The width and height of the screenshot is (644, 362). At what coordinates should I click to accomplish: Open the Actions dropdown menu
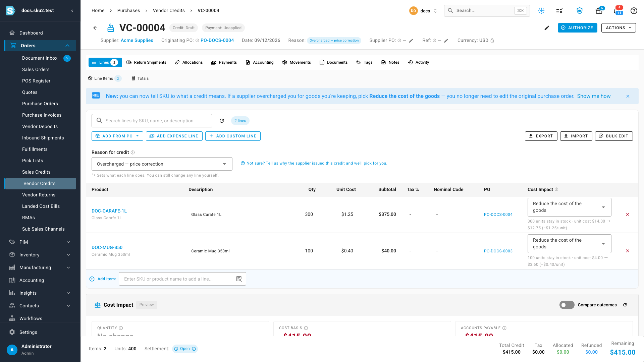619,28
